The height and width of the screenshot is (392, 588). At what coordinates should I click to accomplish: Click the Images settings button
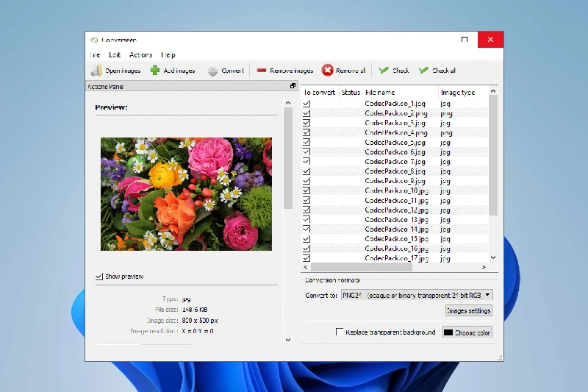[x=468, y=311]
